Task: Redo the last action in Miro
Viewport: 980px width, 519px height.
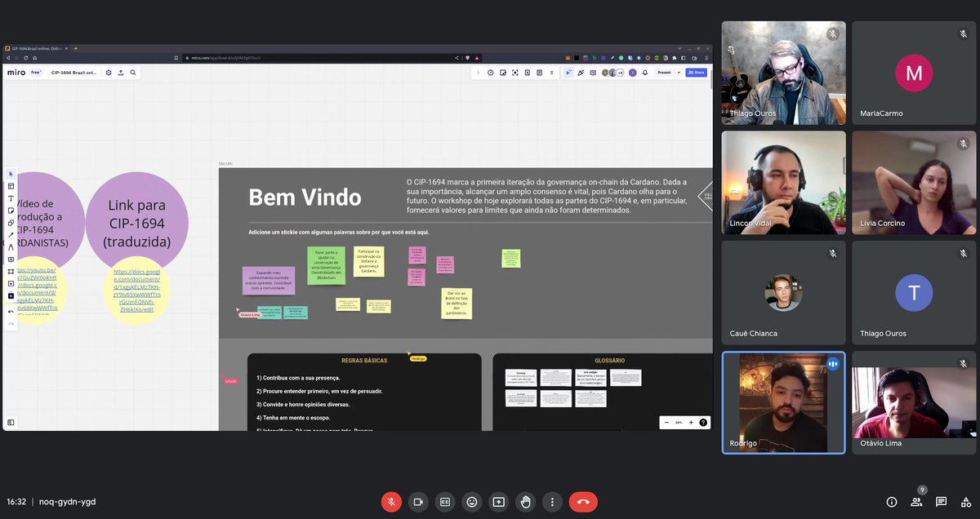Action: [x=11, y=324]
